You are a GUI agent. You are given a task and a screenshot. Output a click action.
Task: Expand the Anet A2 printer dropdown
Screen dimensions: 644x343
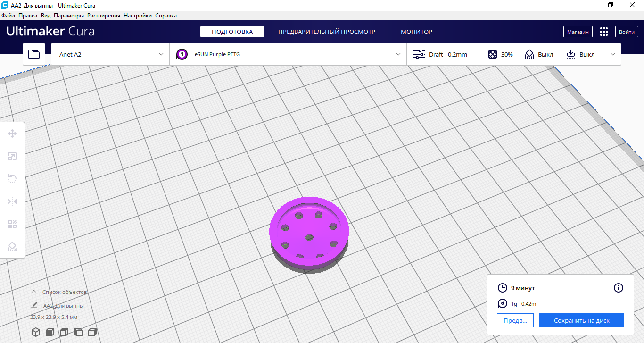tap(110, 54)
